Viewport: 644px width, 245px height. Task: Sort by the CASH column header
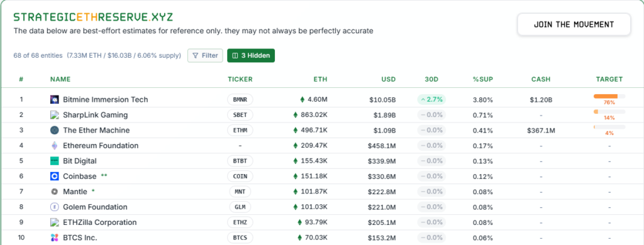pos(541,79)
